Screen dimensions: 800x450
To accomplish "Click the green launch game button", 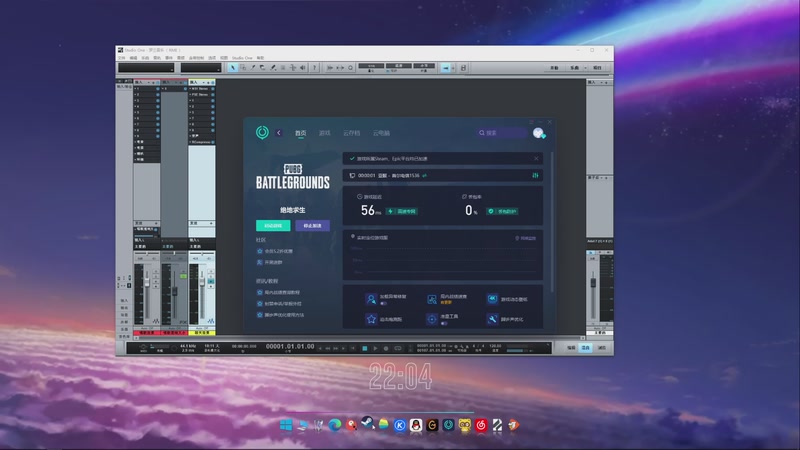I will click(273, 226).
